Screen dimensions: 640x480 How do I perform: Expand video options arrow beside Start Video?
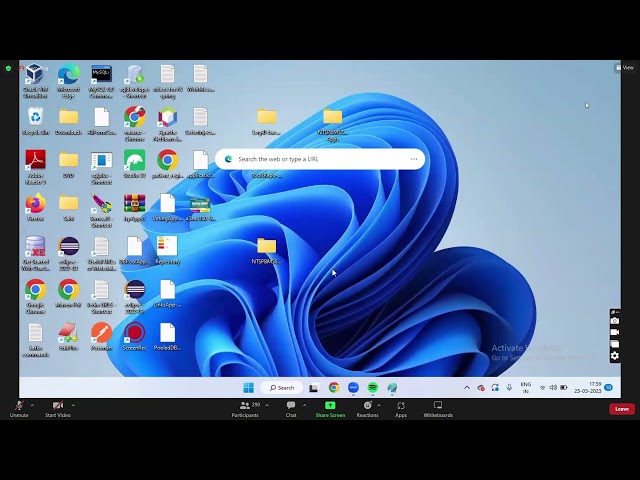click(73, 405)
